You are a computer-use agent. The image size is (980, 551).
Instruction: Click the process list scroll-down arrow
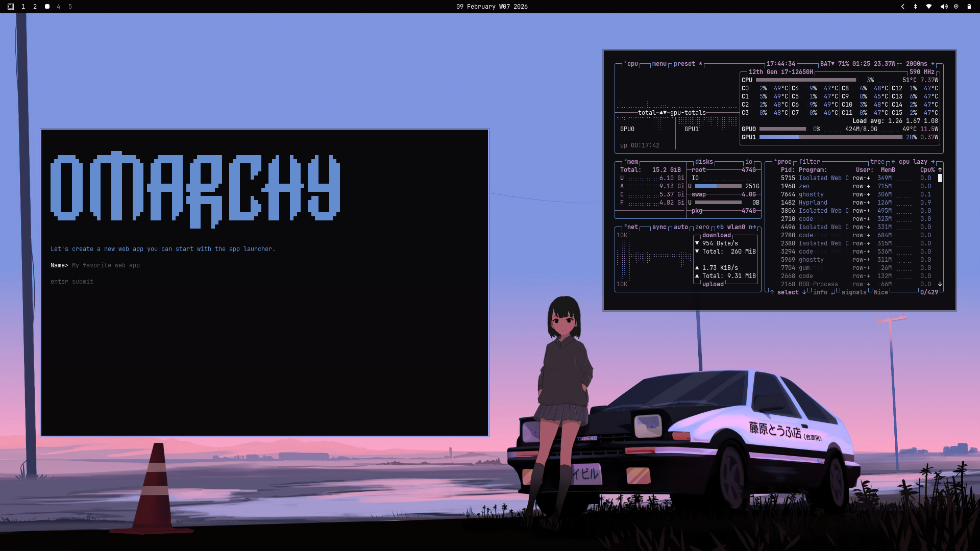[940, 284]
